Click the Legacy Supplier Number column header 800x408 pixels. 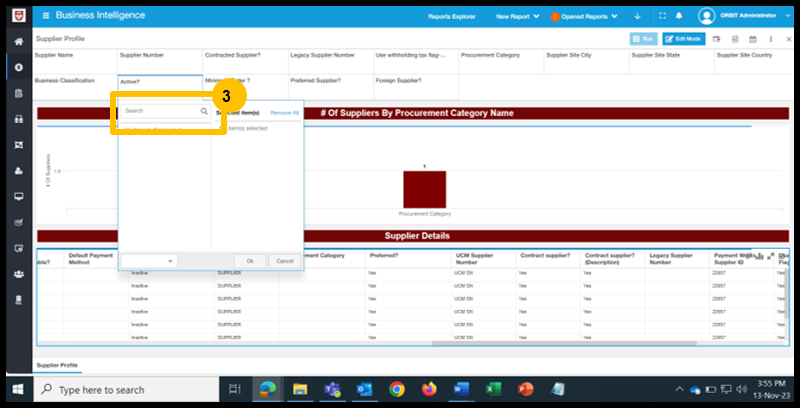[x=677, y=259]
